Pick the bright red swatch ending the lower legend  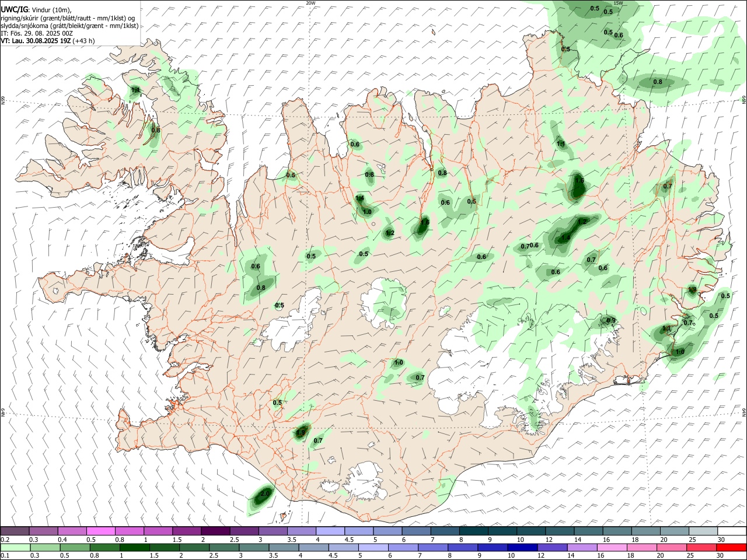(x=731, y=547)
